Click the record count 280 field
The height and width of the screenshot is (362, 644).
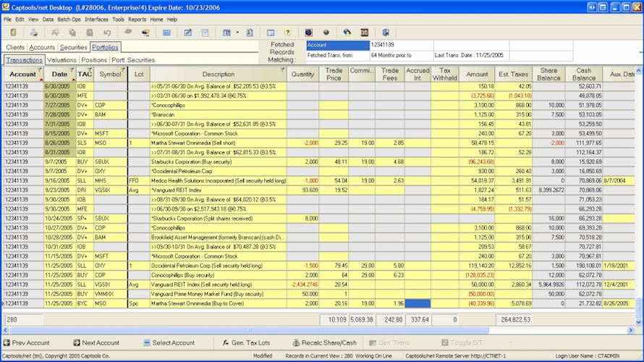tap(23, 320)
